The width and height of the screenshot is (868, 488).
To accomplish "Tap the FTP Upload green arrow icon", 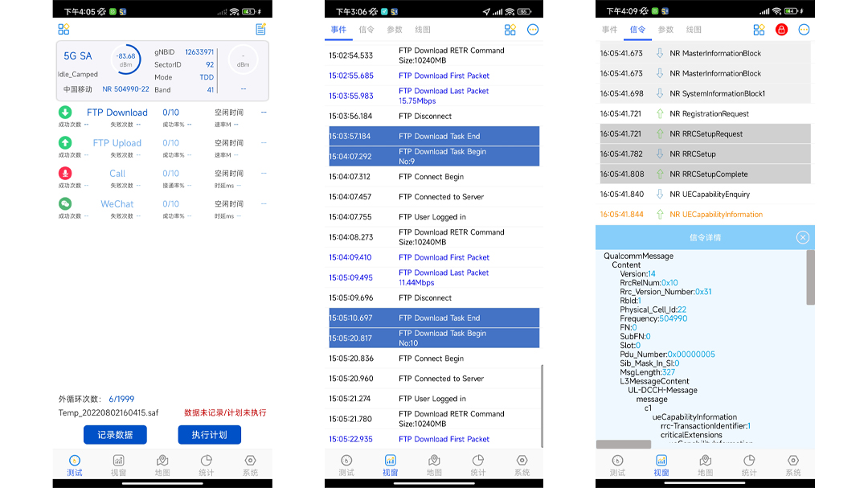I will tap(65, 143).
